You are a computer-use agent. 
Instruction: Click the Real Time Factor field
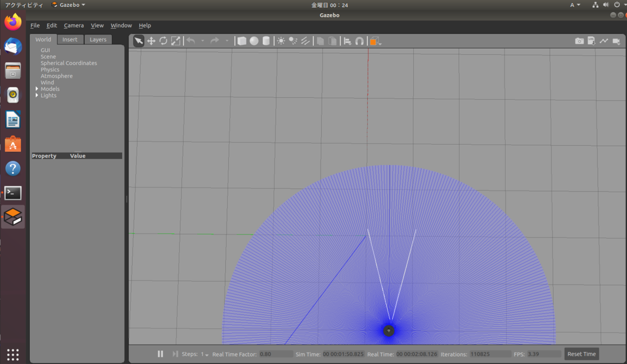point(276,354)
